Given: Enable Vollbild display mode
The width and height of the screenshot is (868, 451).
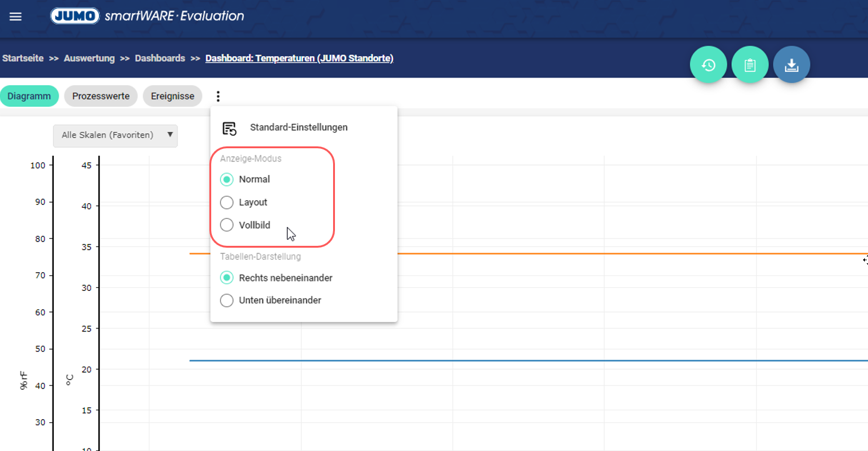Looking at the screenshot, I should click(227, 225).
